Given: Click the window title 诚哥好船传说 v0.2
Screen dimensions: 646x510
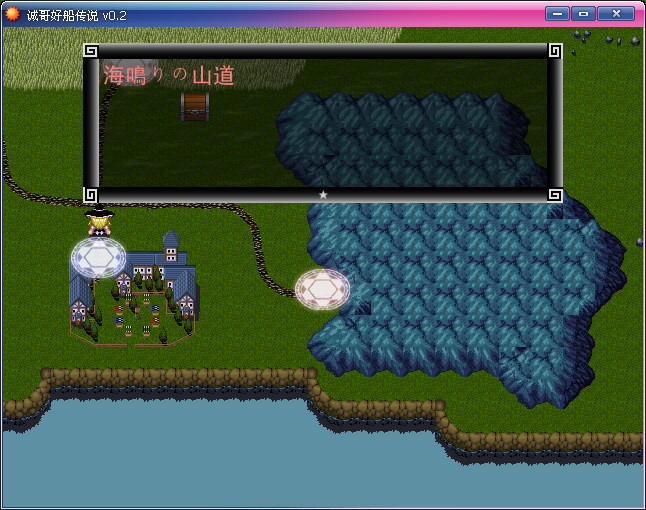Looking at the screenshot, I should tap(77, 16).
